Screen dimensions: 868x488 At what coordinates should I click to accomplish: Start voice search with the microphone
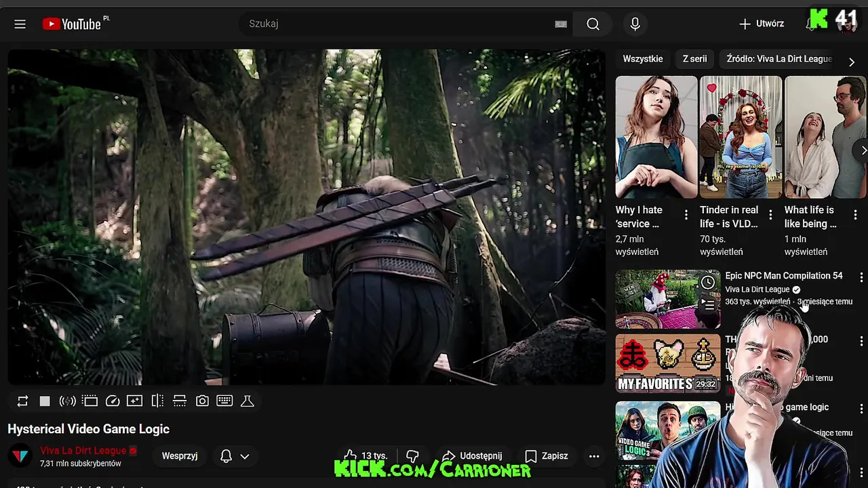(635, 24)
